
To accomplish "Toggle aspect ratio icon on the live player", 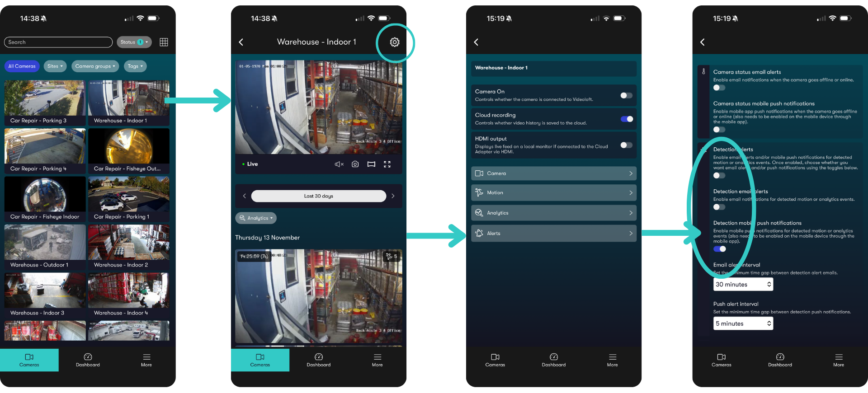I will 371,164.
